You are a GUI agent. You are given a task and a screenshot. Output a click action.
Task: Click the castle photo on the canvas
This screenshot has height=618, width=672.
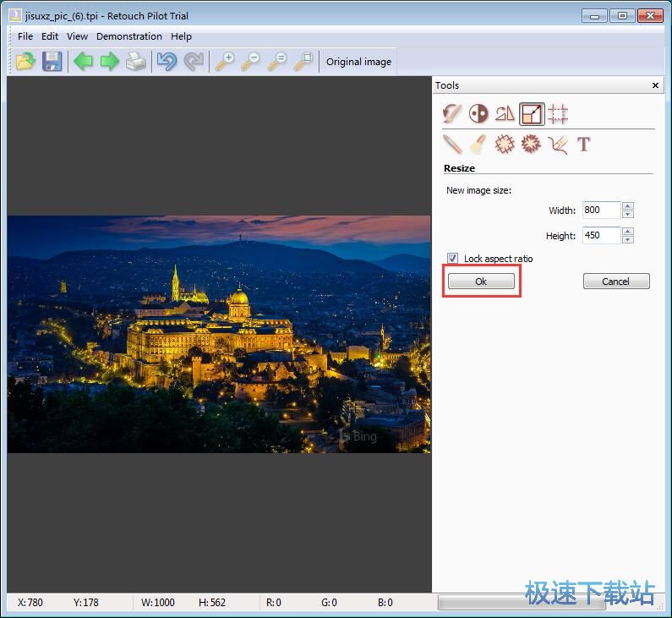(x=219, y=334)
